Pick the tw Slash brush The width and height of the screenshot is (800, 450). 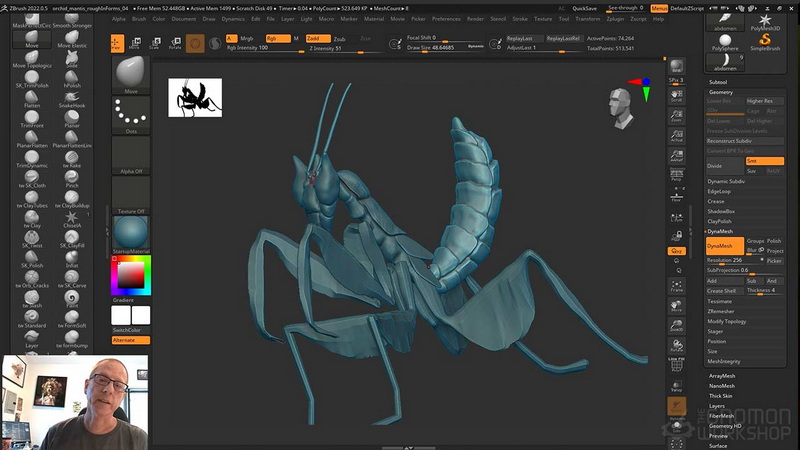(x=32, y=299)
